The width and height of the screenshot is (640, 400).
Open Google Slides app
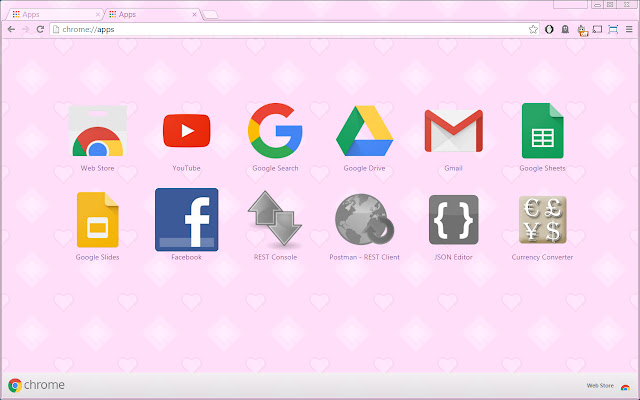click(98, 220)
